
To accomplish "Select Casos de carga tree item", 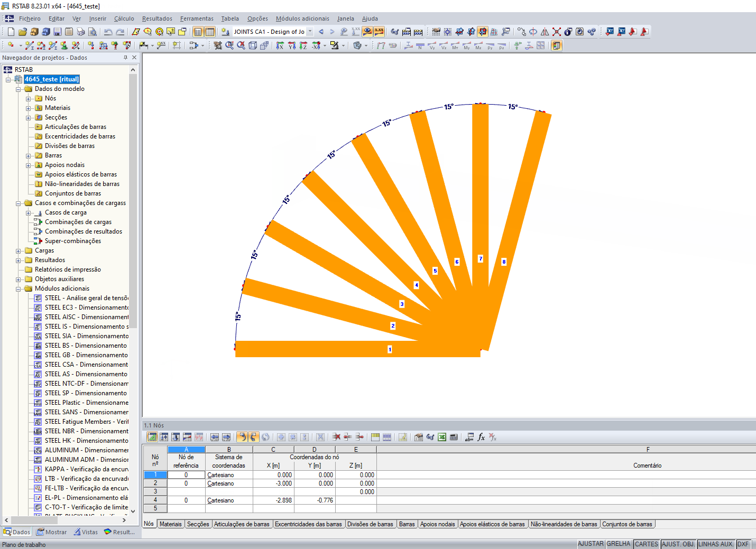I will (x=66, y=212).
